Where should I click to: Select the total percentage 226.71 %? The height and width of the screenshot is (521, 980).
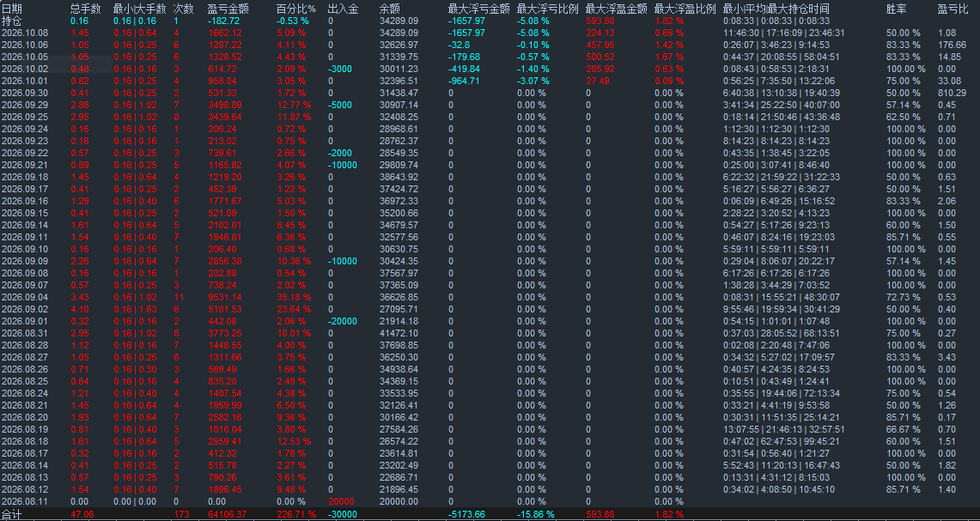click(296, 514)
